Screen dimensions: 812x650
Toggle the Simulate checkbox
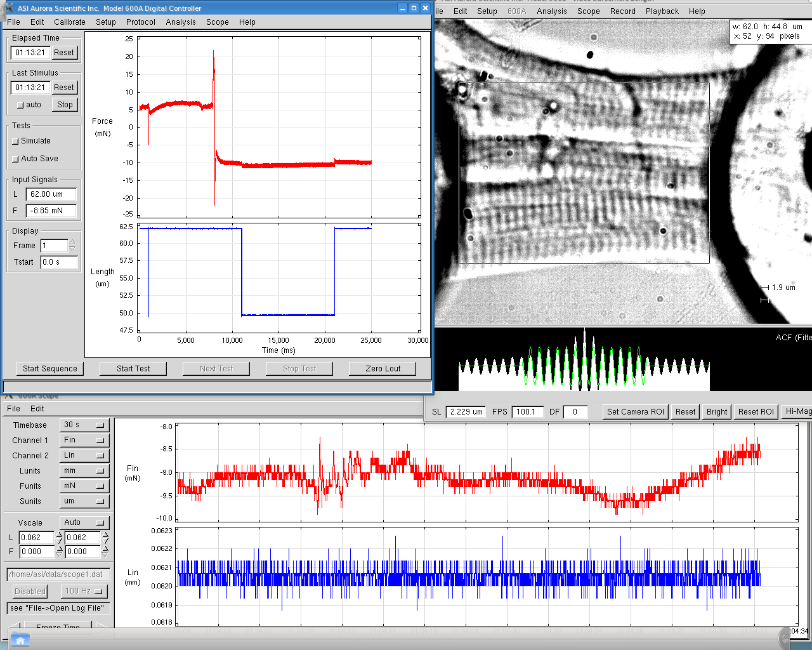point(16,142)
